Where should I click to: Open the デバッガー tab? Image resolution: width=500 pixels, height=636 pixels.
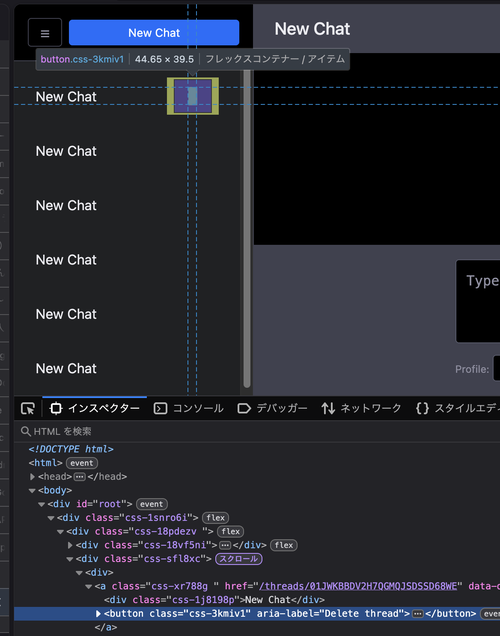coord(272,408)
